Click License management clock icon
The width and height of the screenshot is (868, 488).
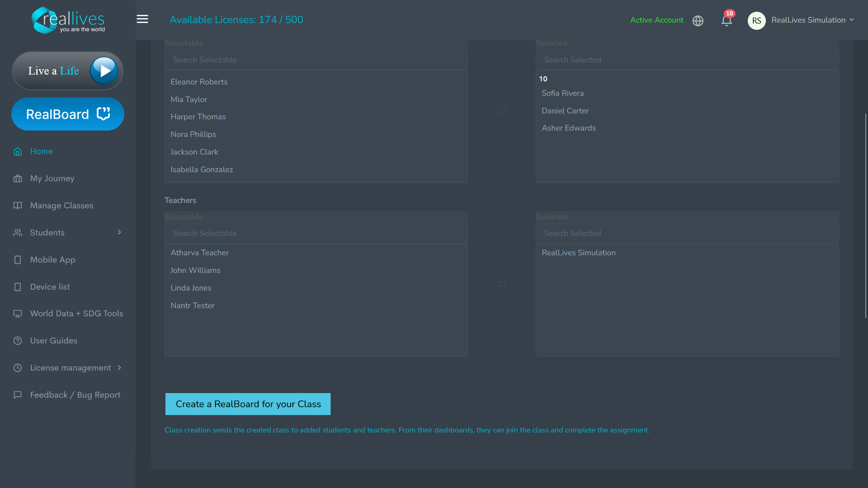coord(18,368)
